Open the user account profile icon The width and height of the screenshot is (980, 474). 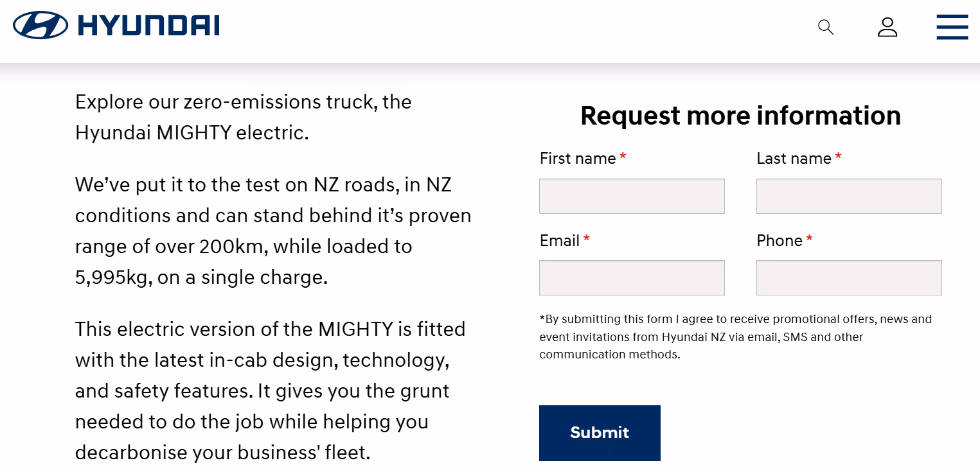(887, 27)
